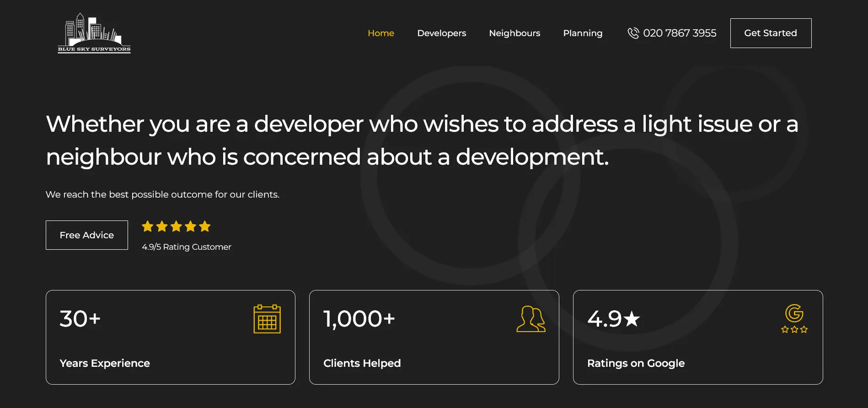Click the fifth gold rating star

pos(205,226)
